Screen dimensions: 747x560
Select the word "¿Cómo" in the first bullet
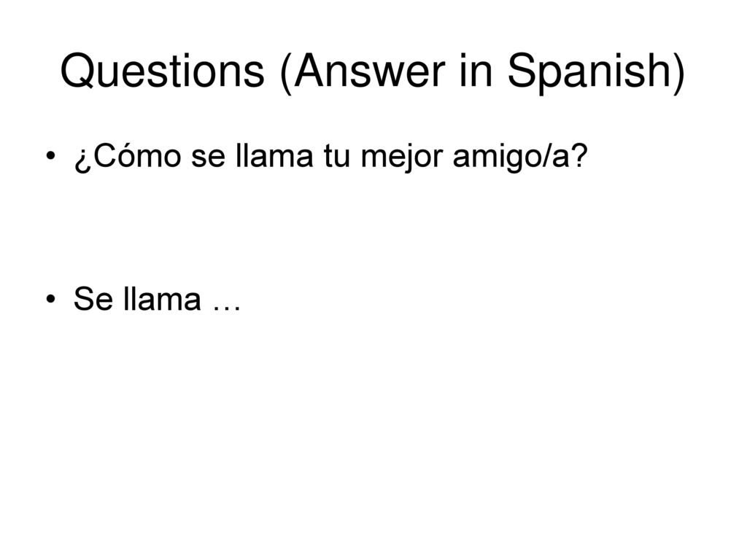127,156
